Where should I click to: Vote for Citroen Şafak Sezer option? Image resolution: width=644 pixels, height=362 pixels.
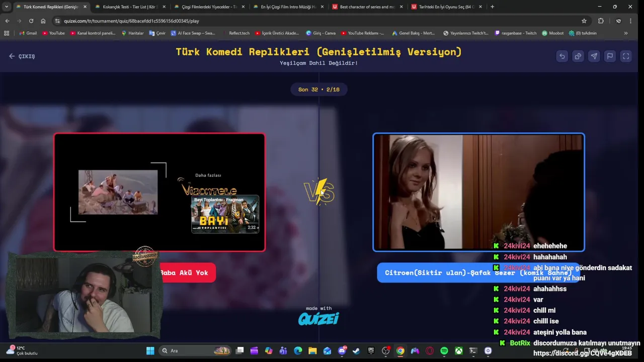click(x=478, y=273)
